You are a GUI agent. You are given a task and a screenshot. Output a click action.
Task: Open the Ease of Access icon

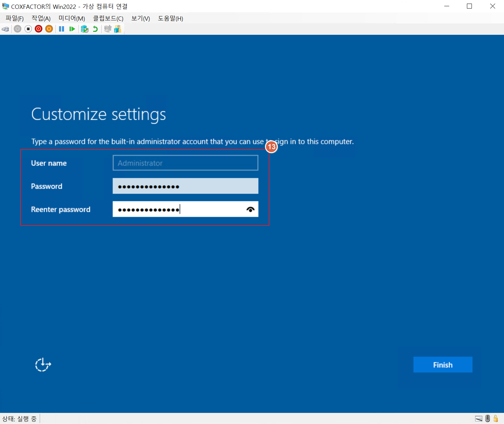43,365
